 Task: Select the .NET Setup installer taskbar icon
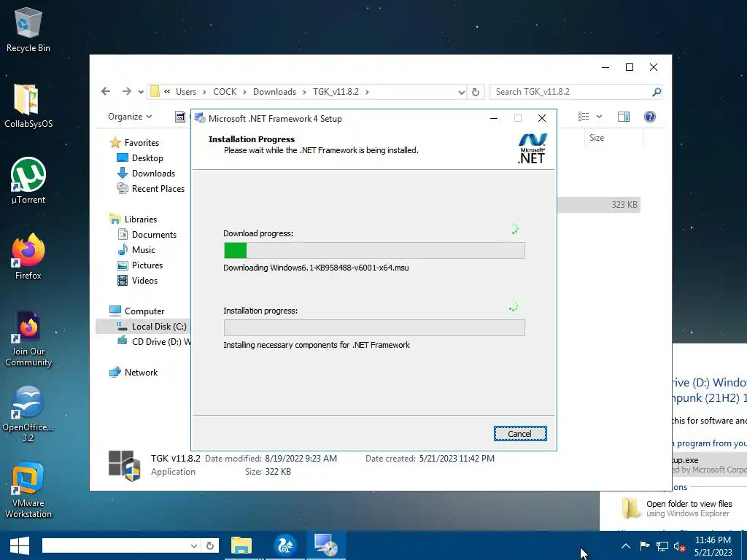click(x=326, y=545)
